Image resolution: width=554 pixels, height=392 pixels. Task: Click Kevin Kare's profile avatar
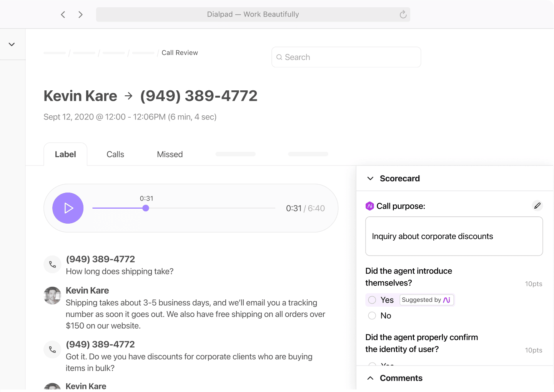[52, 296]
